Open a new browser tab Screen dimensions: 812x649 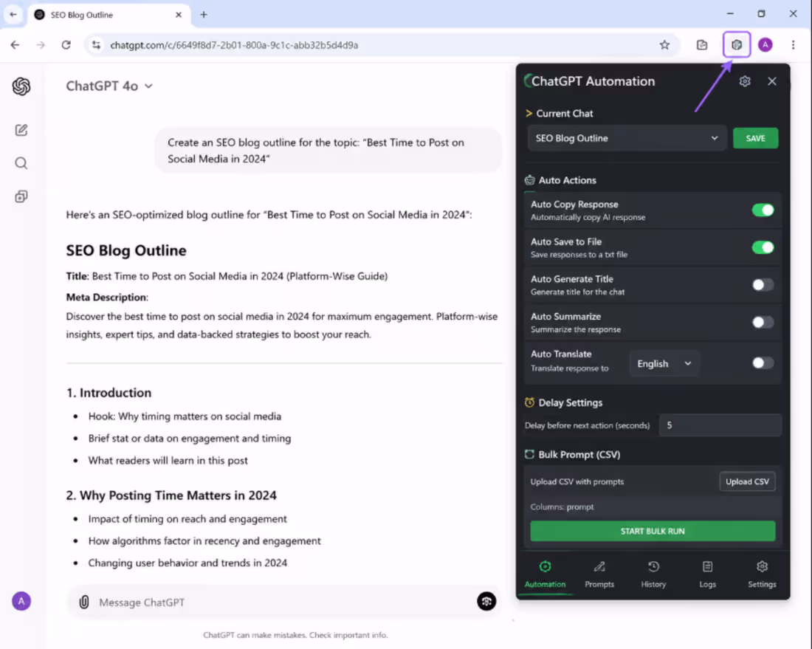[204, 15]
